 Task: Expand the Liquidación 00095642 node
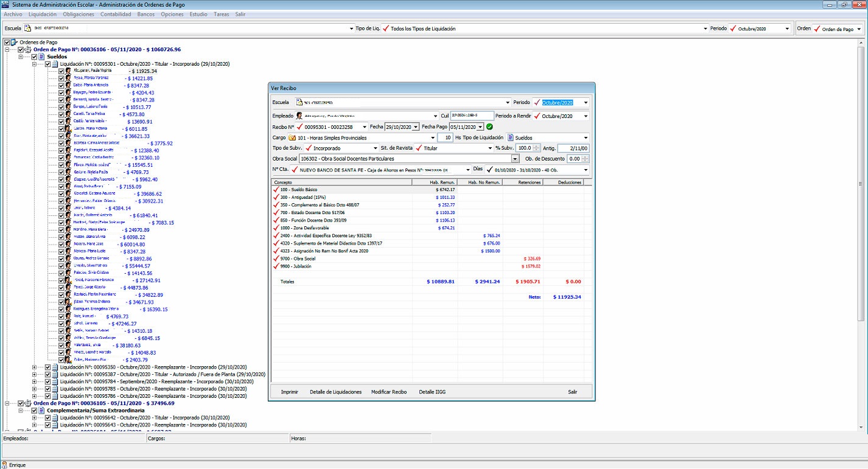pyautogui.click(x=34, y=418)
